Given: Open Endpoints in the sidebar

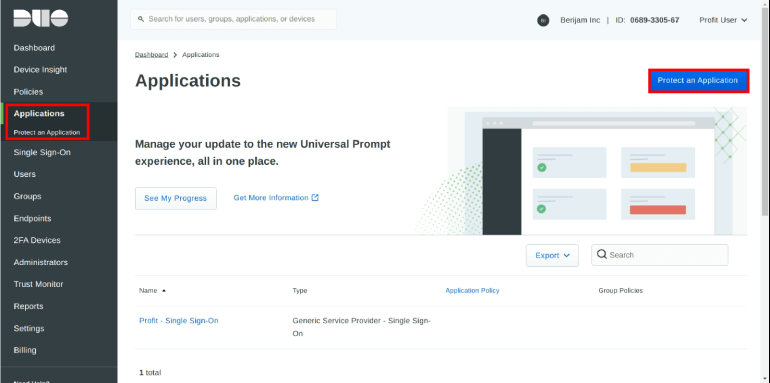Looking at the screenshot, I should pos(32,218).
